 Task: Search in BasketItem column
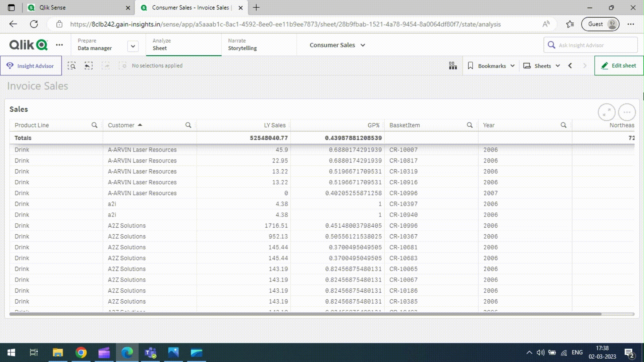(470, 125)
